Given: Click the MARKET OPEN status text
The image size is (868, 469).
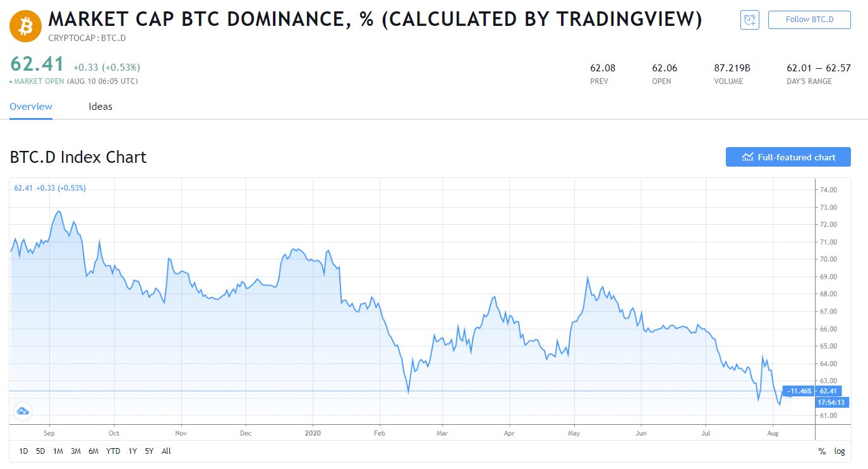Looking at the screenshot, I should [x=39, y=81].
